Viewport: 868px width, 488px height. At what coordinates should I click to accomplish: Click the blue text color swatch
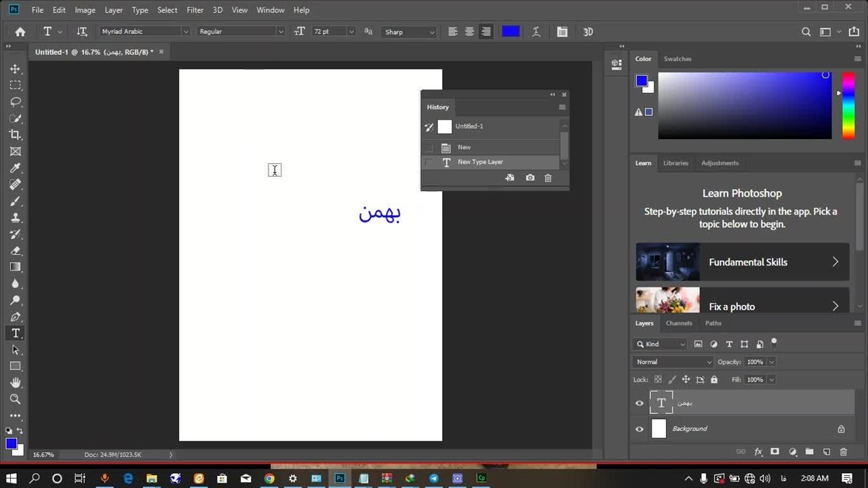[511, 32]
